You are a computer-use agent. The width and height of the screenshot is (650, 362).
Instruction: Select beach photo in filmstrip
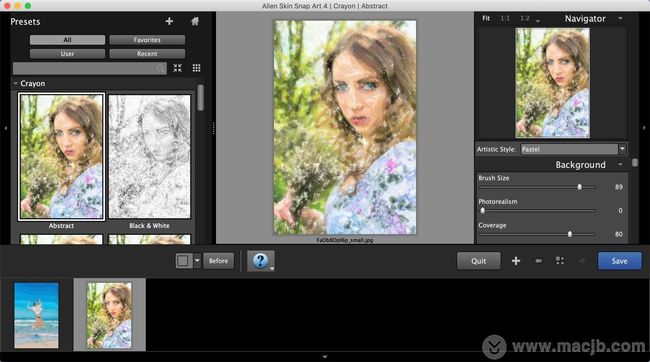(x=36, y=315)
